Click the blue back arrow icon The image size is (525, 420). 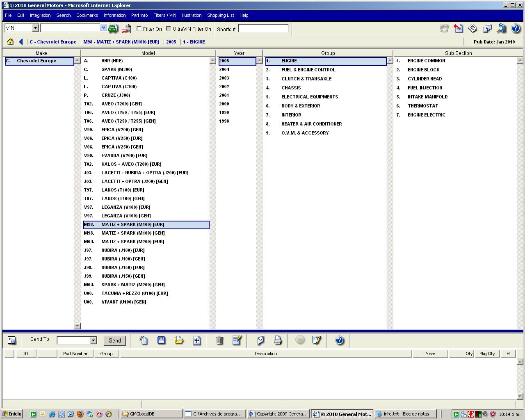[x=21, y=42]
